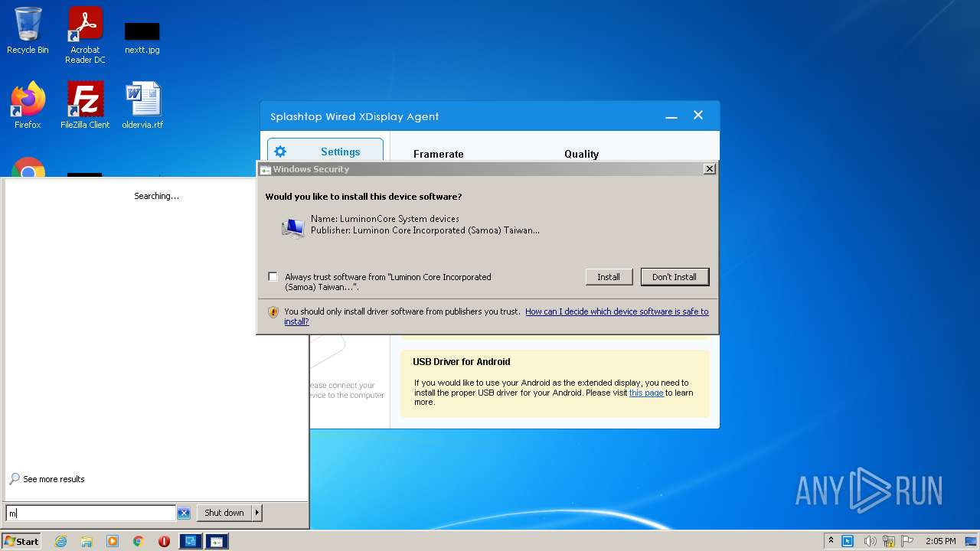Click 'Would you like to install' prompt text
The image size is (980, 551).
click(364, 197)
